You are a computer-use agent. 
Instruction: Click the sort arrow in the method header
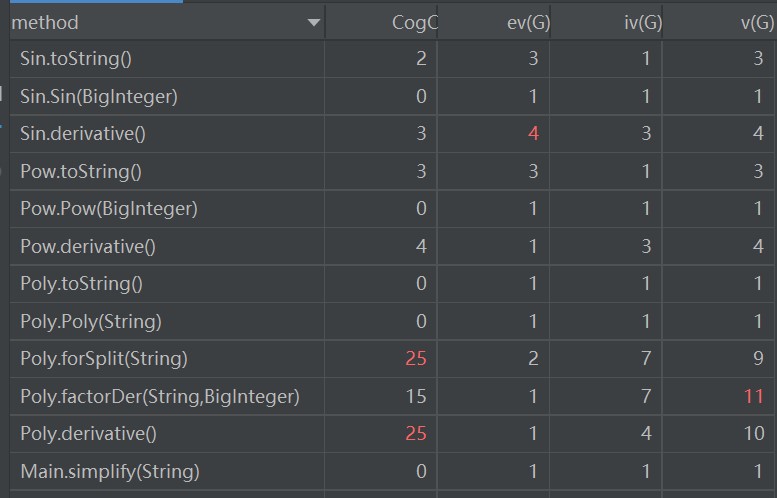(314, 22)
